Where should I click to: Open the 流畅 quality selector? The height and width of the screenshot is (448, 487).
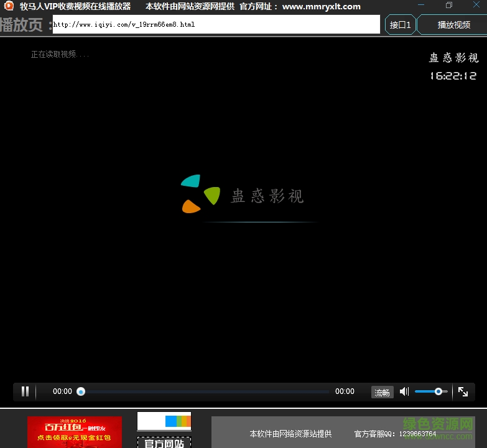[x=382, y=392]
